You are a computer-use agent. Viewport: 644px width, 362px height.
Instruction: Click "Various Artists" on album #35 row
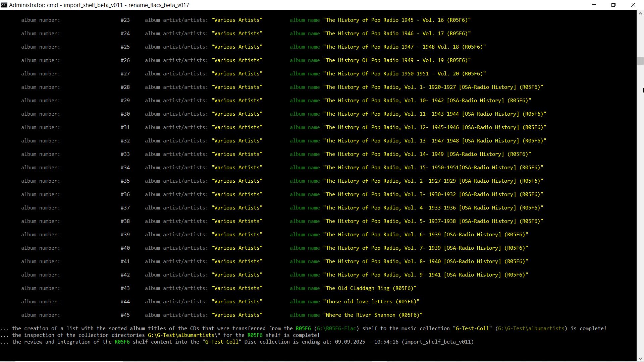(x=237, y=181)
